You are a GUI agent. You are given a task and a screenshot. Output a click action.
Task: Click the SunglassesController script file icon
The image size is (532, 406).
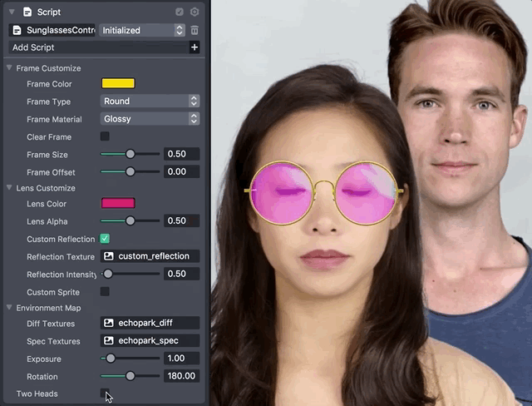[15, 30]
